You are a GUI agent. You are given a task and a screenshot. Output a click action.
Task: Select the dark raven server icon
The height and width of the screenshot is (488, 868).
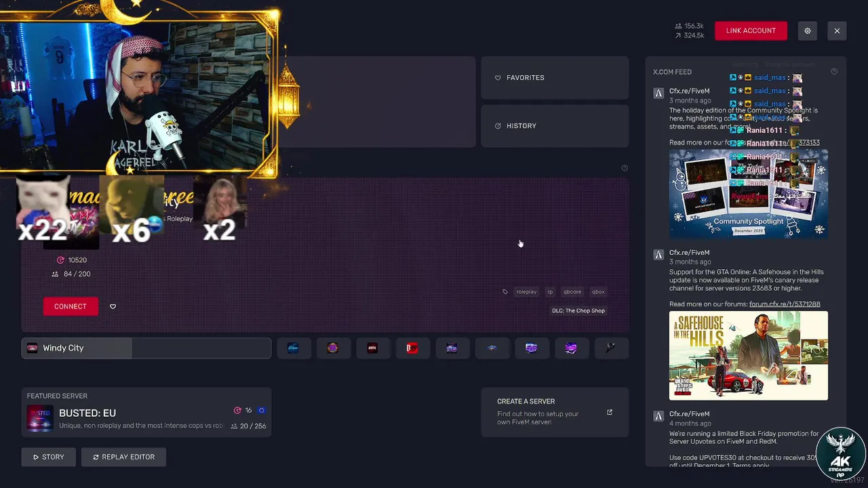coord(610,348)
